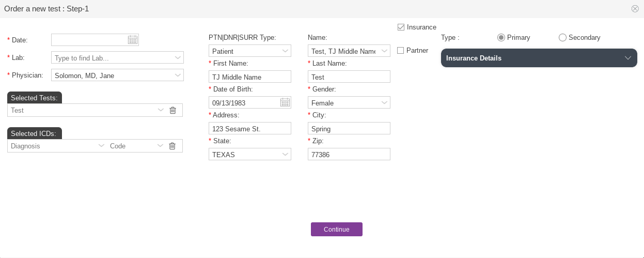644x258 pixels.
Task: Open Date of Birth calendar picker
Action: [285, 102]
